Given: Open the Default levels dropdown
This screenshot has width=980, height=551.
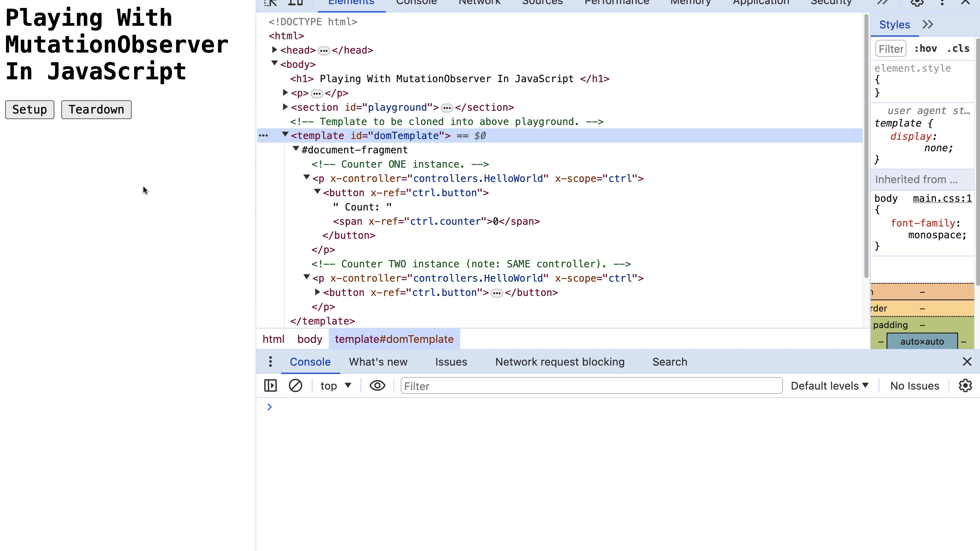Looking at the screenshot, I should (829, 386).
